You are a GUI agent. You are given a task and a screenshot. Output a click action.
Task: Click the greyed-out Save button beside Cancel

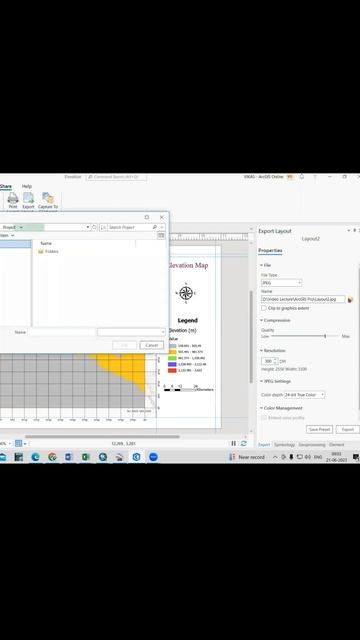124,345
